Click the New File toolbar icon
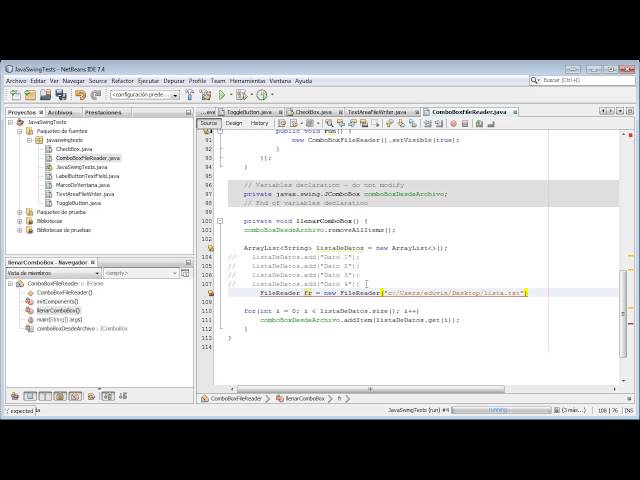Viewport: 640px width, 480px height. coord(15,95)
